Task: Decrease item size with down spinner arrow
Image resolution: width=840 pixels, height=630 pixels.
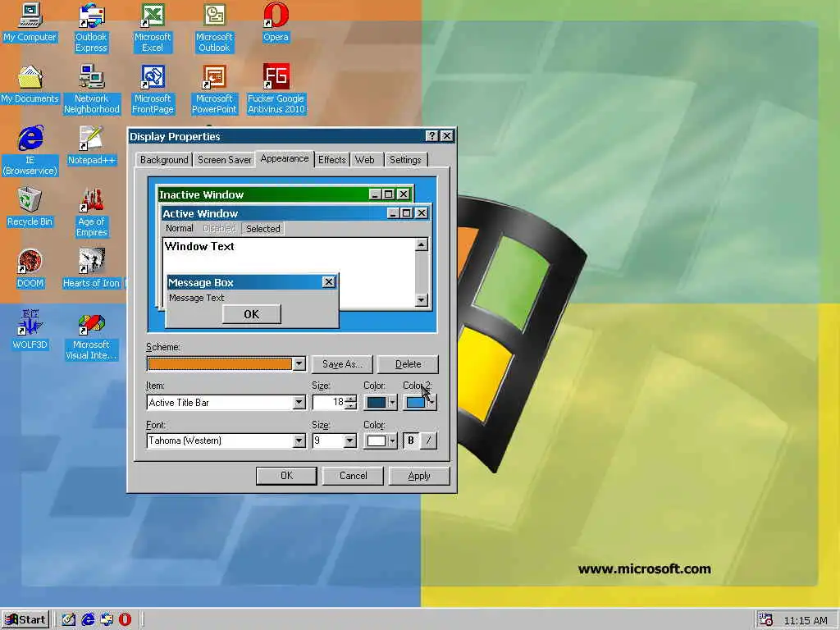Action: (350, 406)
